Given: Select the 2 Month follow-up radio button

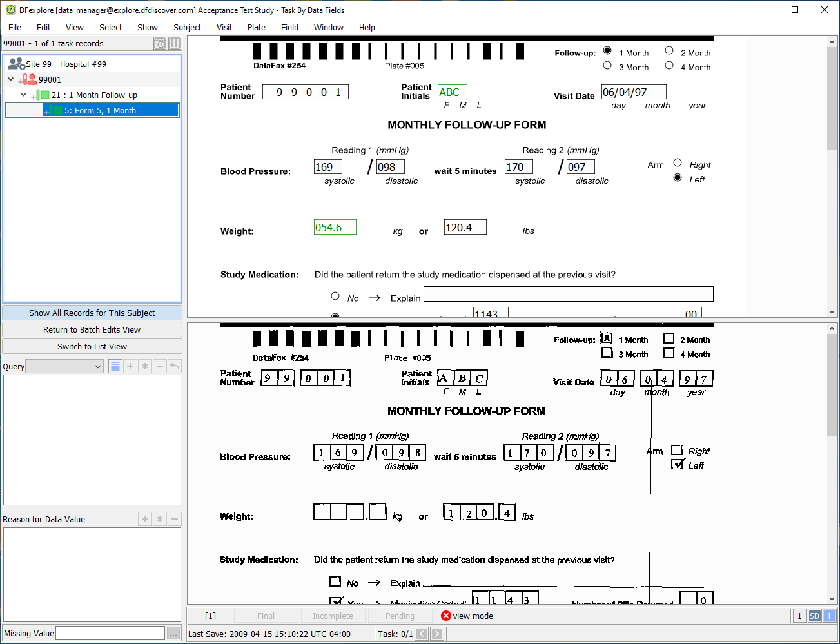Looking at the screenshot, I should click(669, 50).
